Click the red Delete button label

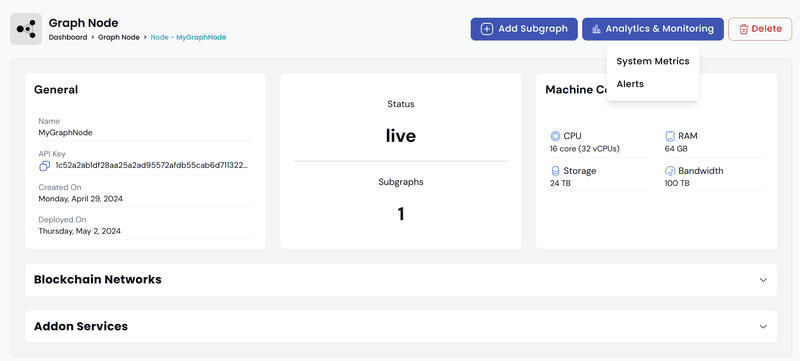click(766, 29)
